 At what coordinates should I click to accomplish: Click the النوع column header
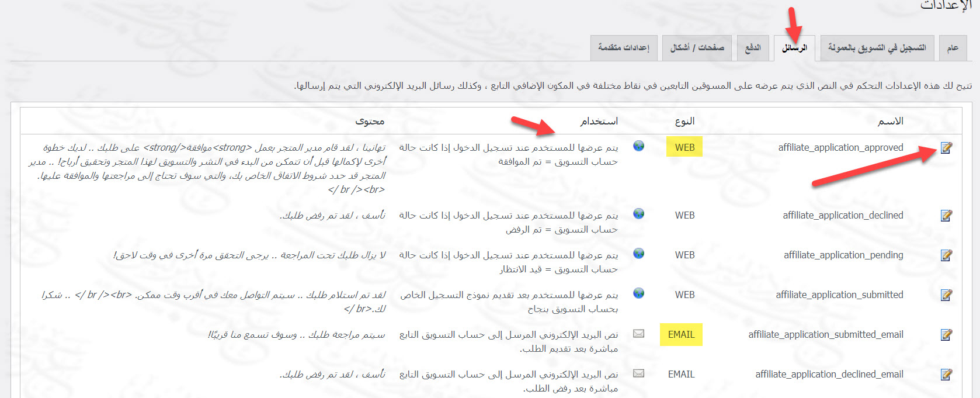(x=684, y=122)
